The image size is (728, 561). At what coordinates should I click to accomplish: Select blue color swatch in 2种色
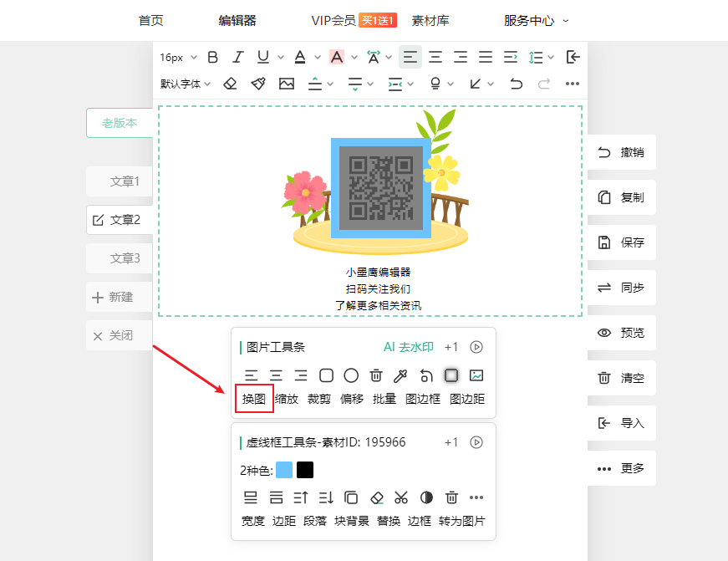pos(284,470)
